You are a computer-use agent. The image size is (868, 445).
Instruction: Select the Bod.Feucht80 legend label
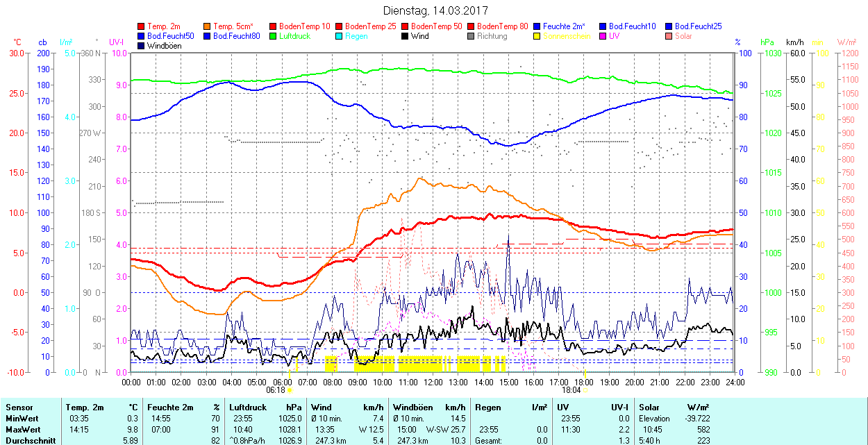pos(237,35)
